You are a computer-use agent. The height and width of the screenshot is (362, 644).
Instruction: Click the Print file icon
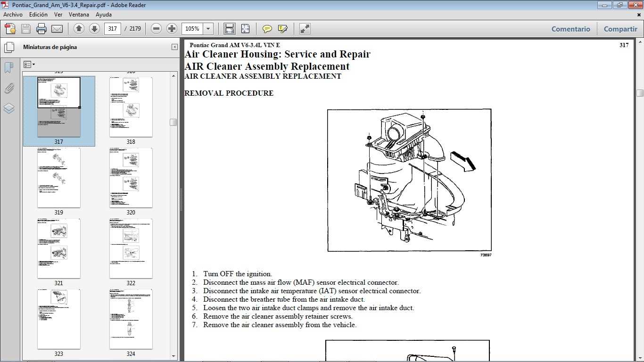point(41,29)
